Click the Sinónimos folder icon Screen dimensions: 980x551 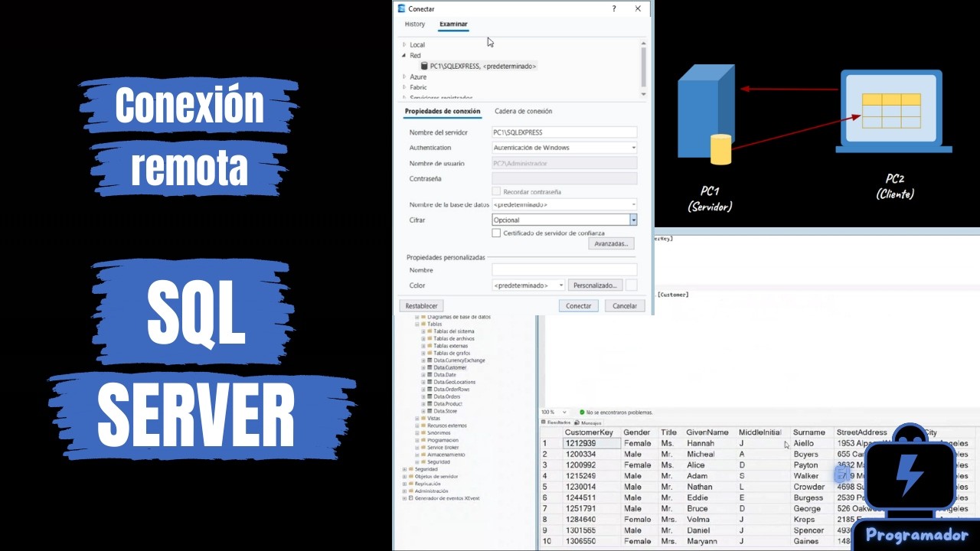424,433
